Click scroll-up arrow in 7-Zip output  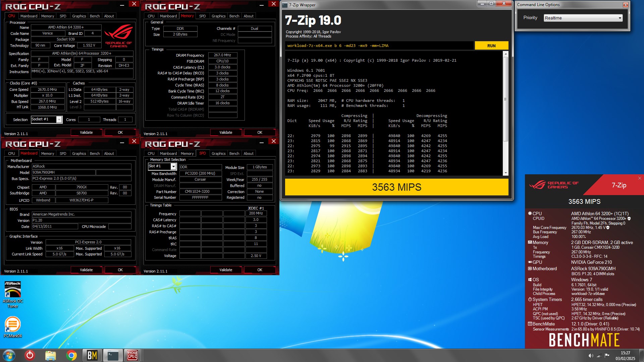point(505,54)
